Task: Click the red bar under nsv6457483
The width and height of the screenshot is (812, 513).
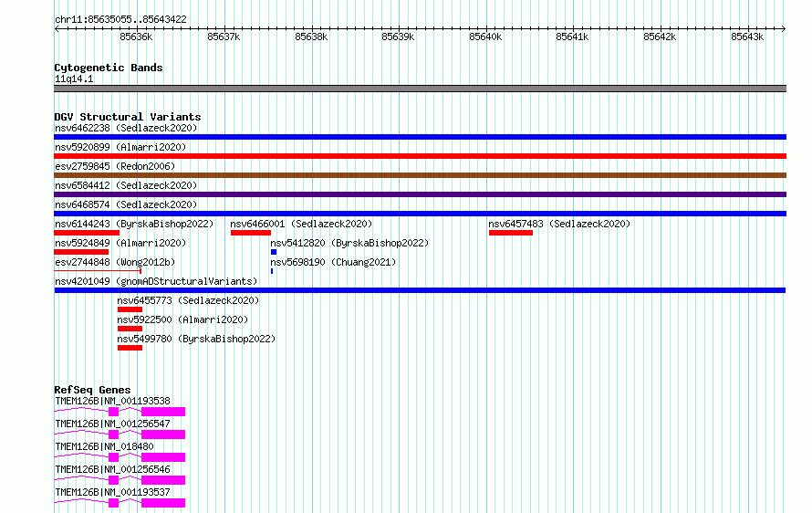Action: [x=511, y=233]
